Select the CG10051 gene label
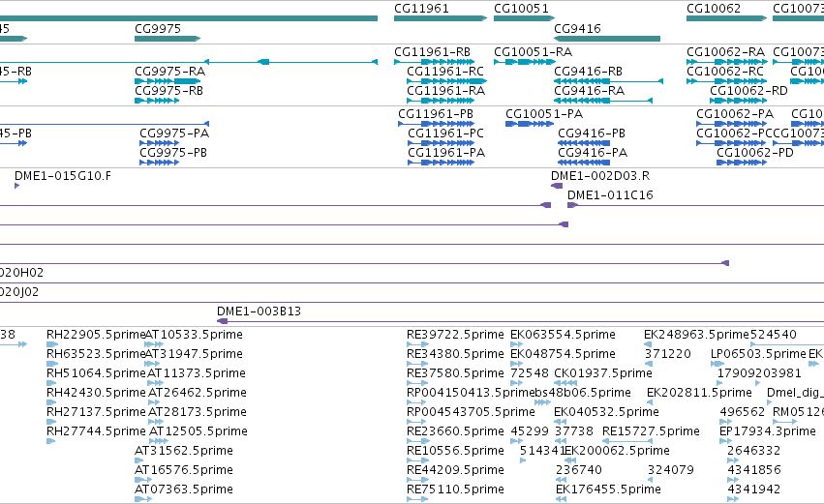The width and height of the screenshot is (824, 504). pyautogui.click(x=521, y=9)
